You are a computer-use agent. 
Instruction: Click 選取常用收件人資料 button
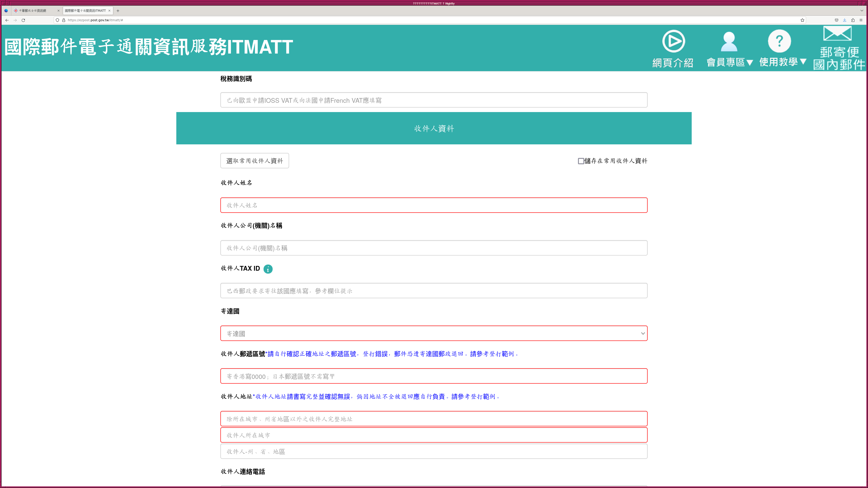point(254,161)
